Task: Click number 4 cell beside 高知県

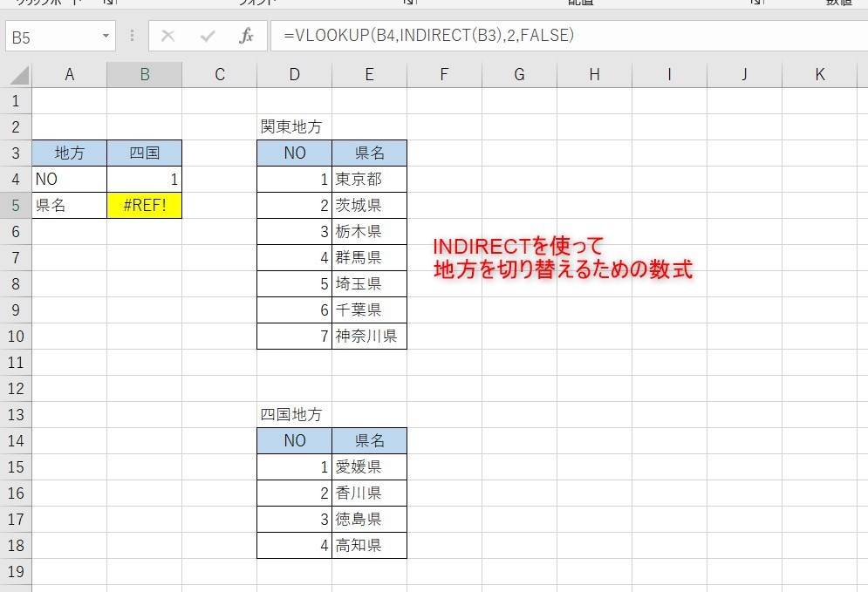Action: click(295, 545)
